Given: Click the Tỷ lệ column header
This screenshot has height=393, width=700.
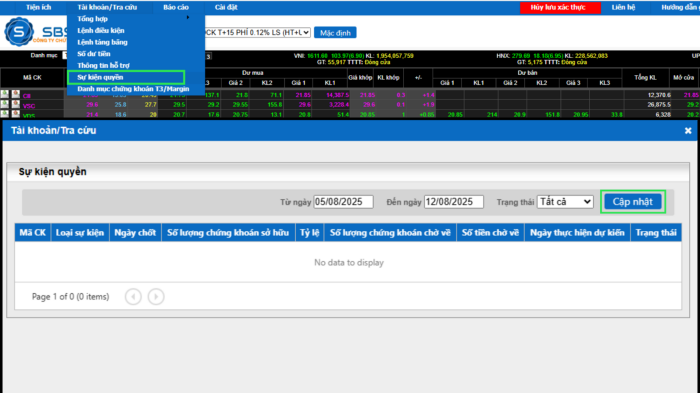Looking at the screenshot, I should pos(310,233).
